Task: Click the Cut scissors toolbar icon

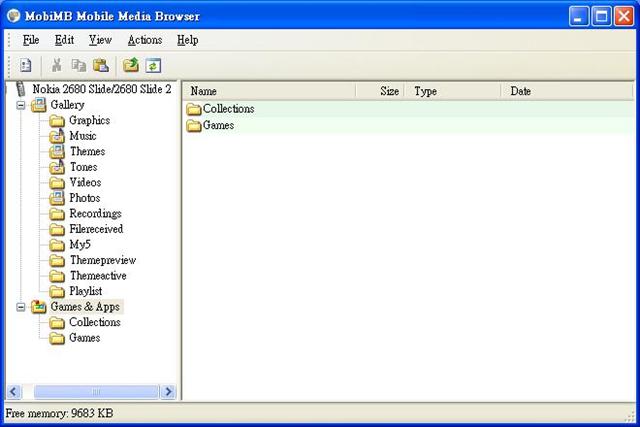Action: 57,66
